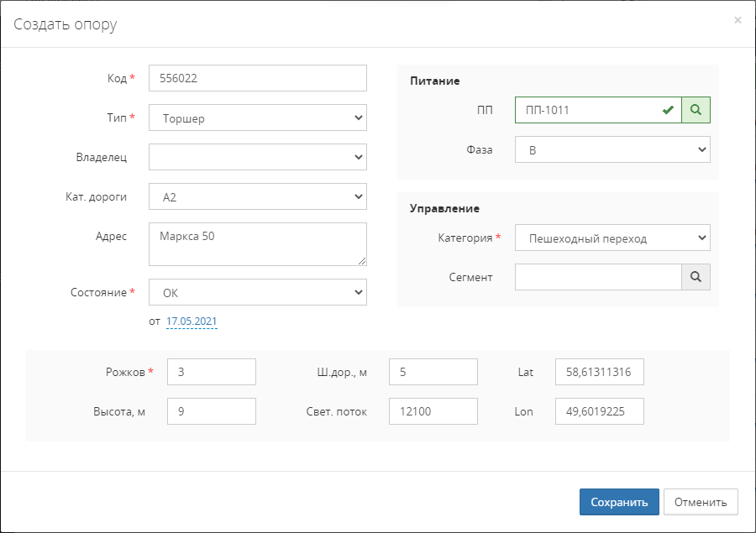Open the Кат. дороги dropdown
The image size is (756, 533).
(257, 196)
